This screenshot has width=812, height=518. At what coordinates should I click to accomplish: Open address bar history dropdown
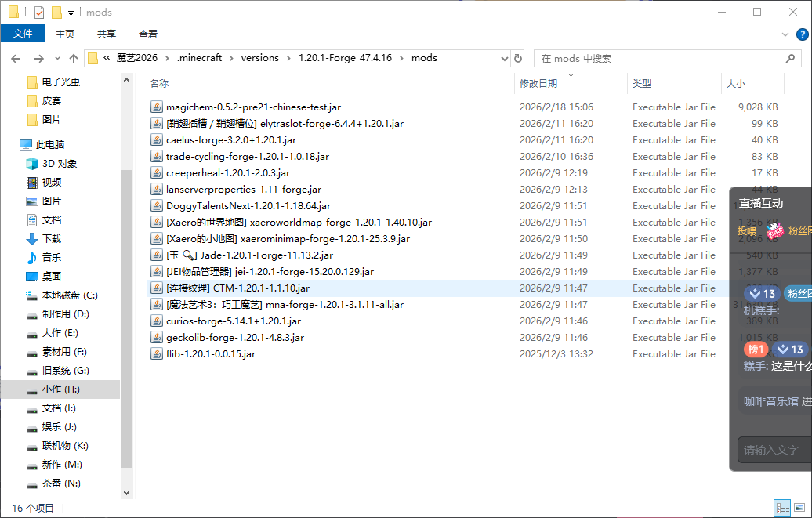(505, 59)
